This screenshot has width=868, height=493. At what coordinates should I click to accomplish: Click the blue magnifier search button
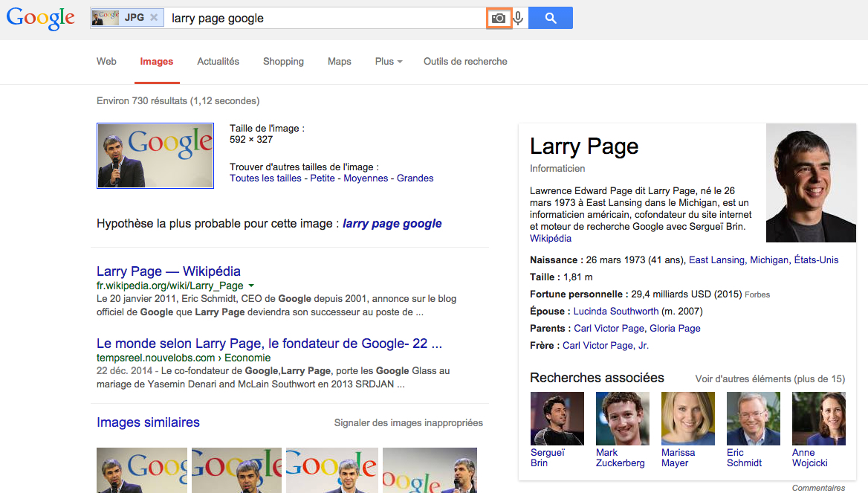550,18
